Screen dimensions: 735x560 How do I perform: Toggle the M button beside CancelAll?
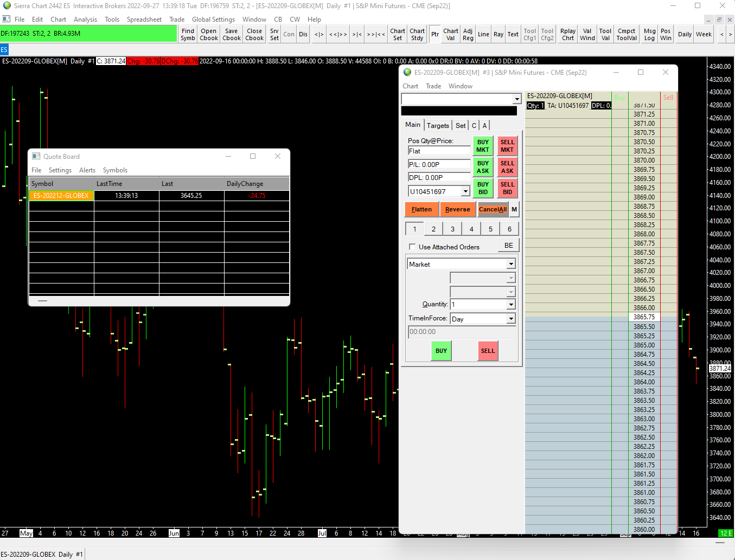pyautogui.click(x=514, y=209)
